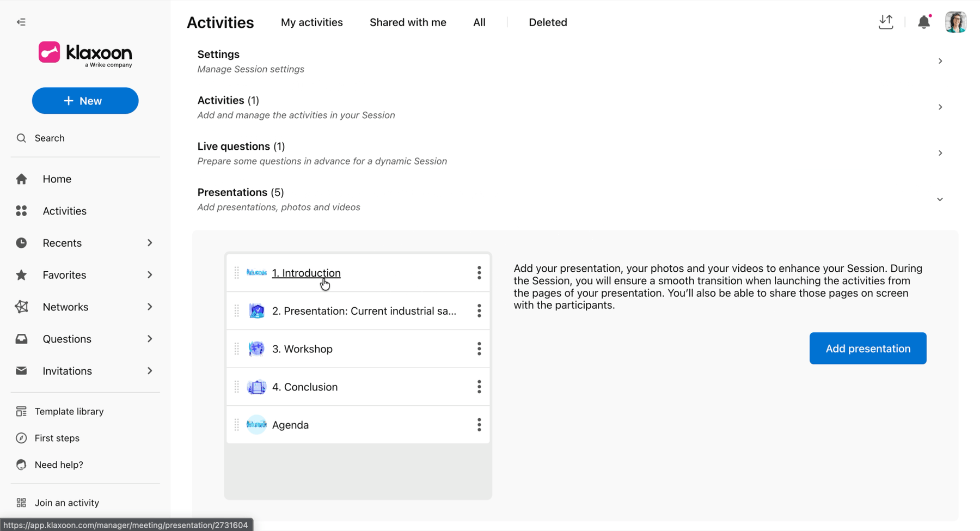Expand the Networks submenu arrow

tap(150, 307)
